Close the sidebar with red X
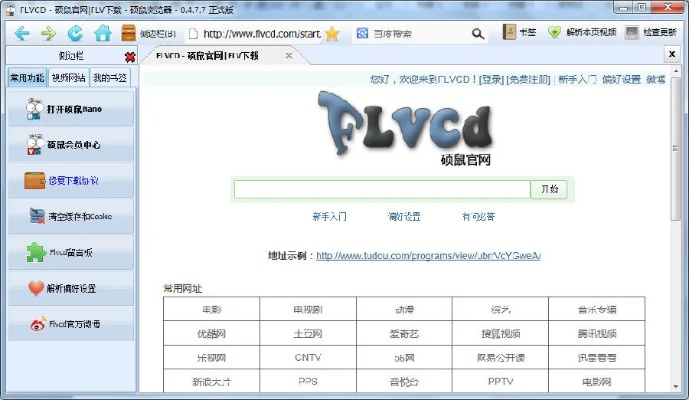Image resolution: width=689 pixels, height=400 pixels. tap(130, 57)
